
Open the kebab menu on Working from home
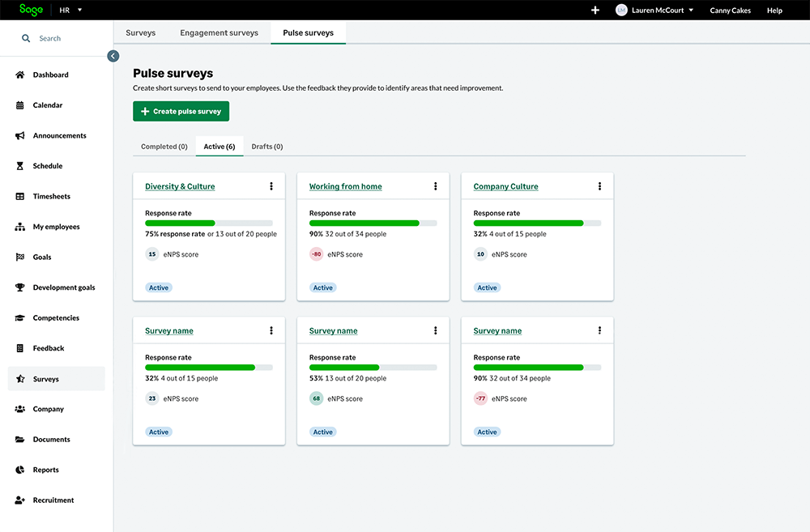click(x=436, y=186)
